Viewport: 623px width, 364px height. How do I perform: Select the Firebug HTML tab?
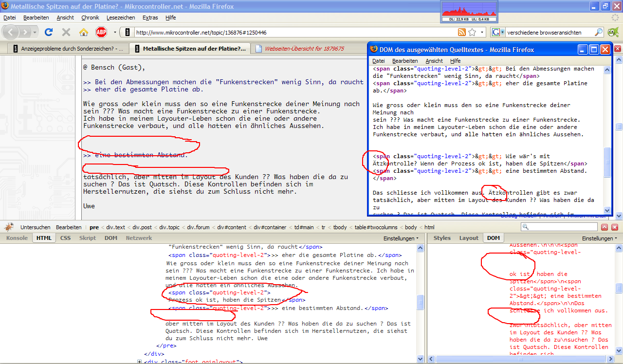coord(44,238)
